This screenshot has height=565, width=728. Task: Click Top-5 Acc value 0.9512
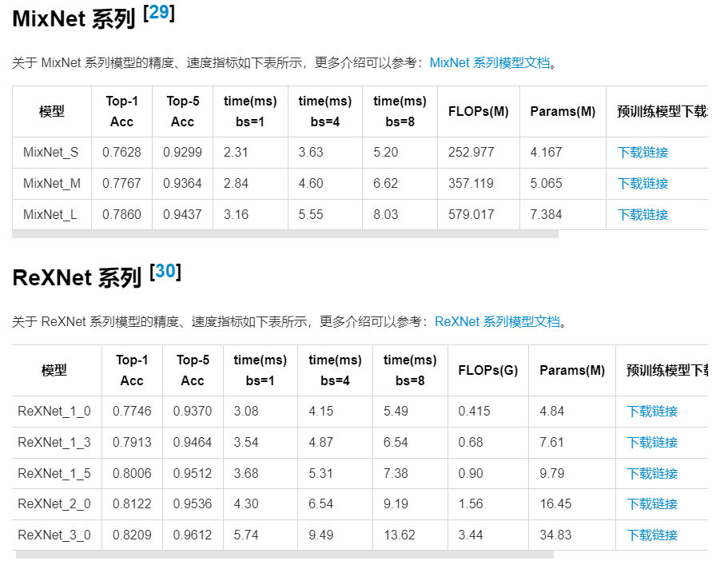click(193, 474)
